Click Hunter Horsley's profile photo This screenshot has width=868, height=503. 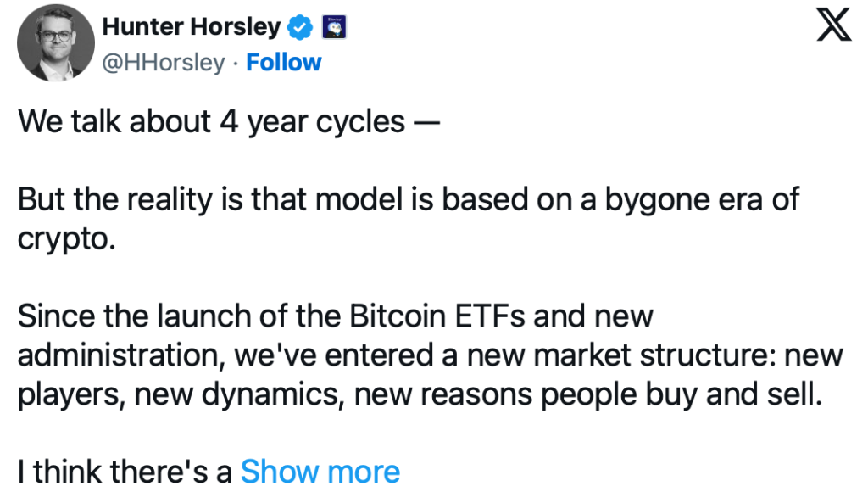click(x=55, y=42)
